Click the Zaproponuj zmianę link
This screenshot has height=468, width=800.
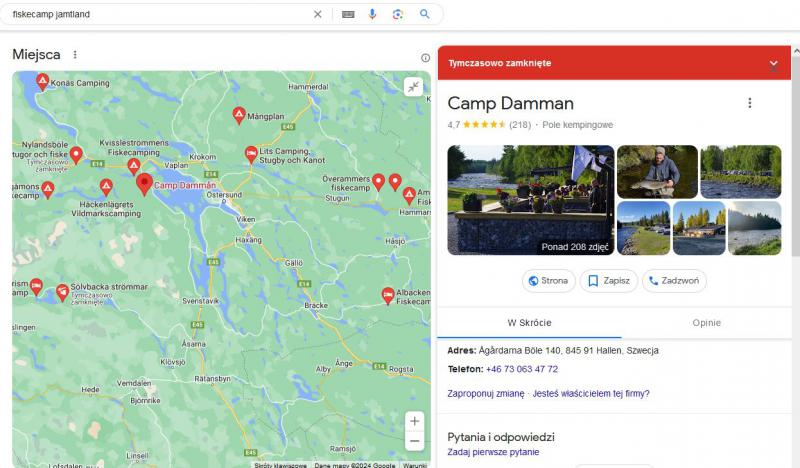(x=485, y=393)
